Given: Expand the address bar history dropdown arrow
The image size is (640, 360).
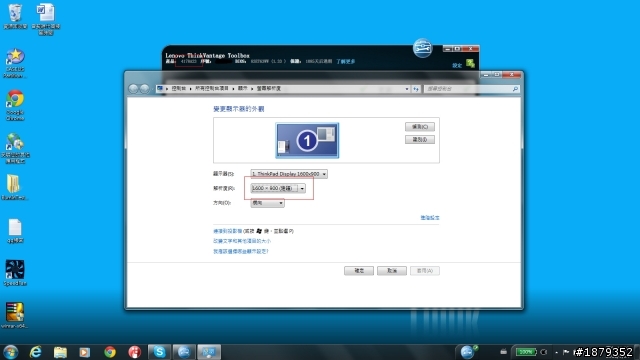Looking at the screenshot, I should point(407,89).
